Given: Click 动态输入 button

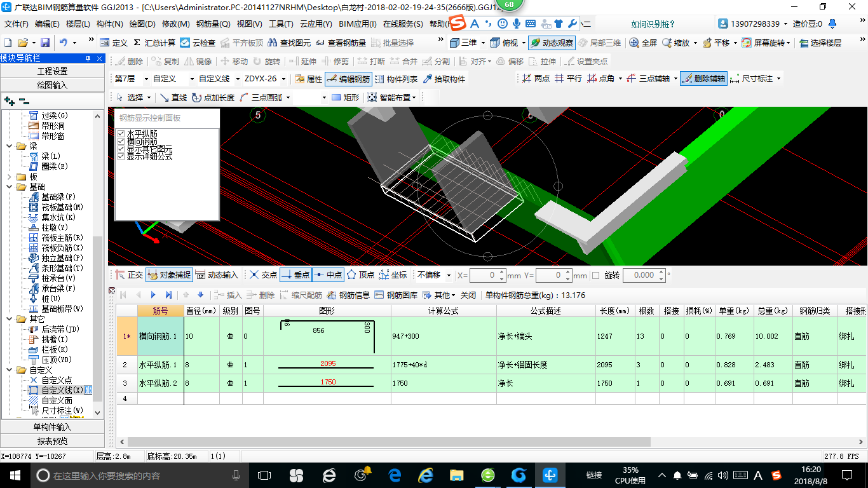Looking at the screenshot, I should (x=217, y=275).
